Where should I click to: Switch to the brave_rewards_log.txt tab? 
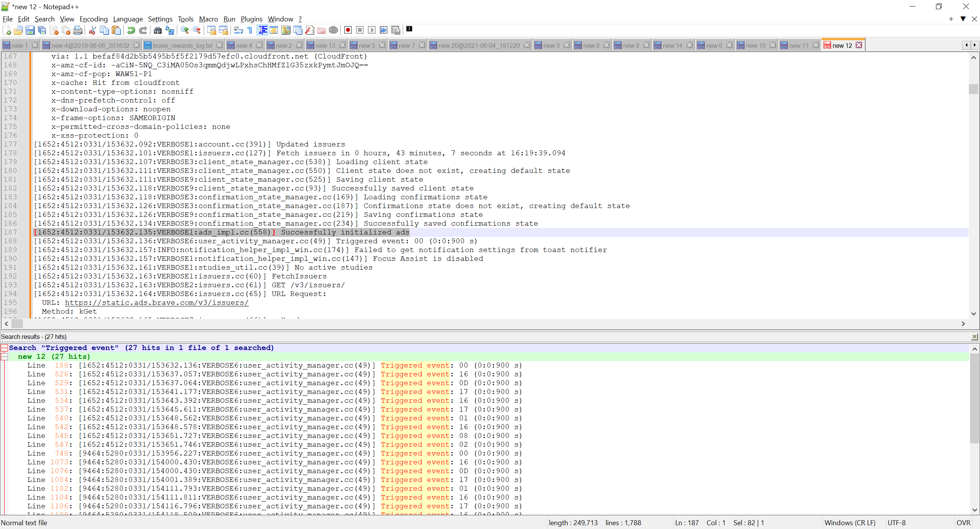[x=180, y=45]
